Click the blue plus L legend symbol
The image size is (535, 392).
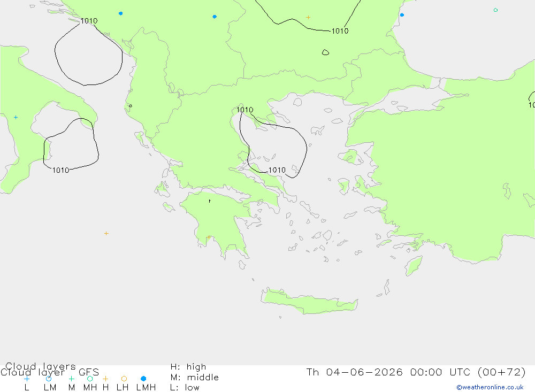click(x=27, y=379)
